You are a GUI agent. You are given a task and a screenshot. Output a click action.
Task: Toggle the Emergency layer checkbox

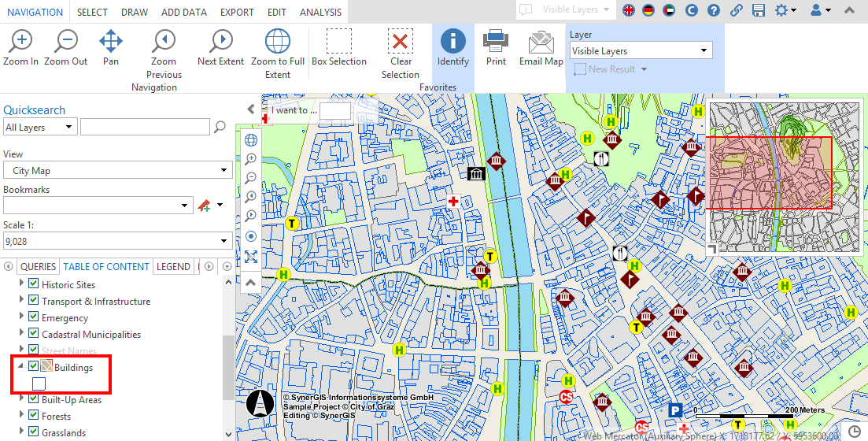click(33, 317)
